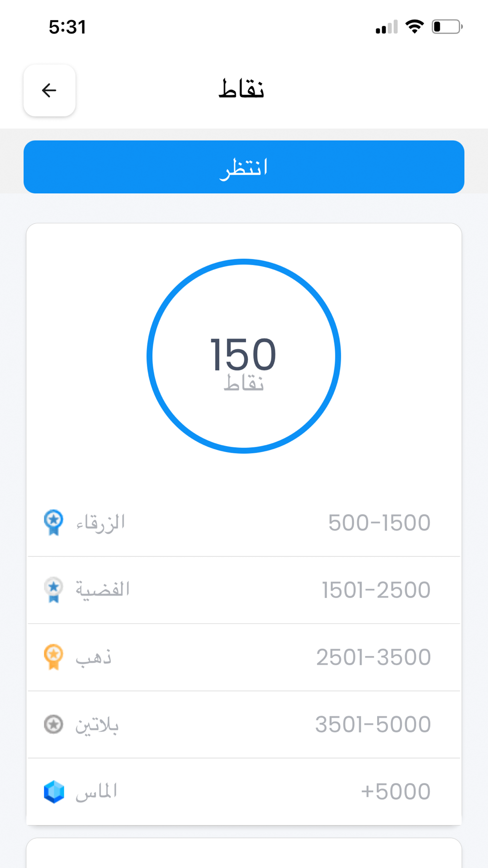Tap the blue diamond icon for الماس
This screenshot has height=868, width=488.
[x=54, y=791]
